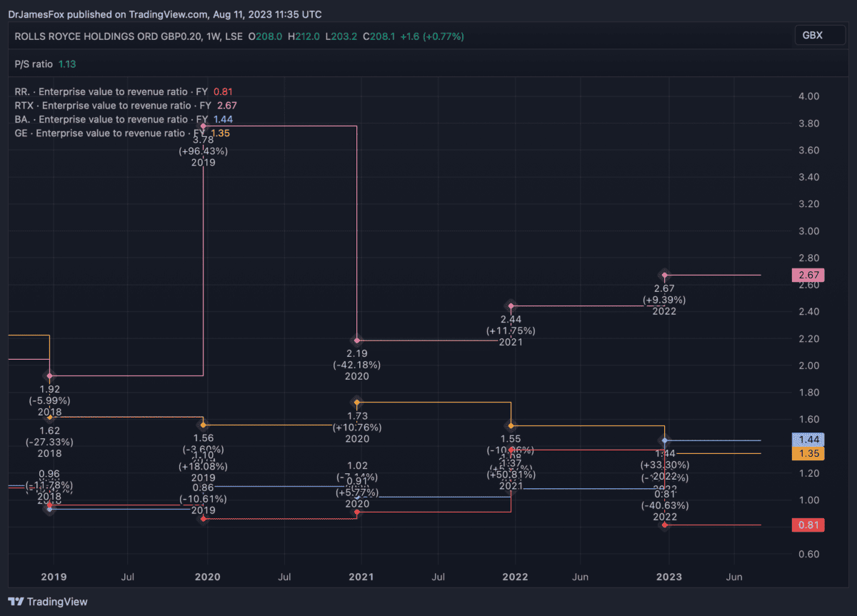Click the 2021 label on time axis
The image size is (857, 616).
(361, 577)
